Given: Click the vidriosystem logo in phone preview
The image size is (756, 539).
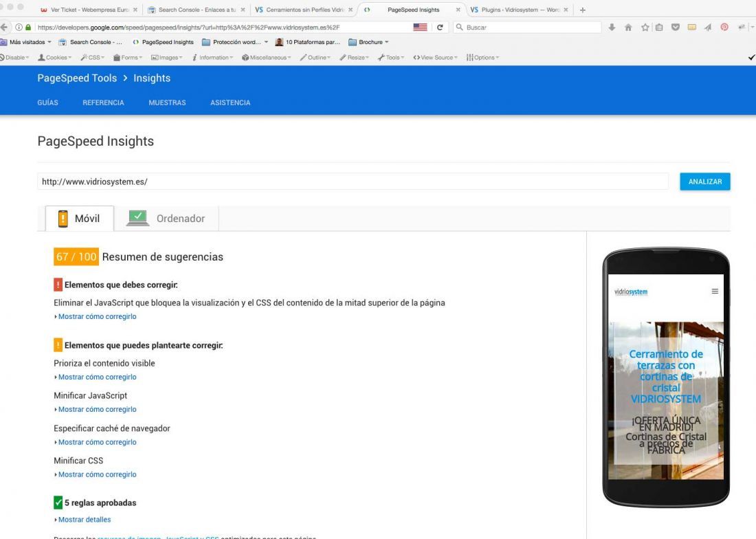Looking at the screenshot, I should coord(631,291).
